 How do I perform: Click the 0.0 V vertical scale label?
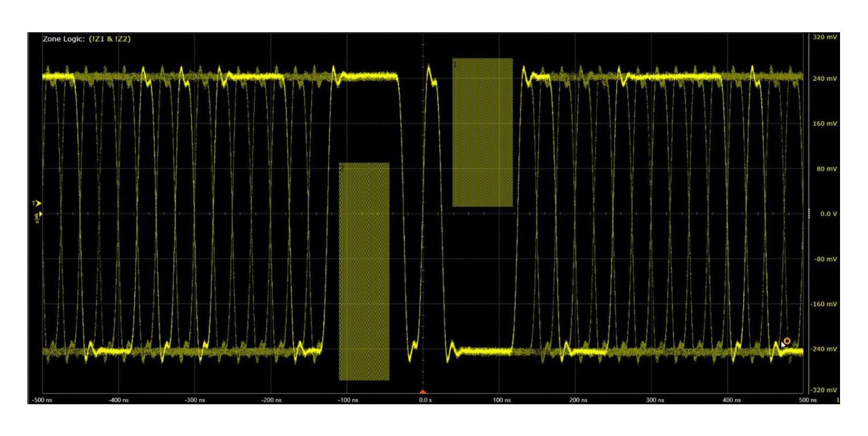pyautogui.click(x=828, y=214)
